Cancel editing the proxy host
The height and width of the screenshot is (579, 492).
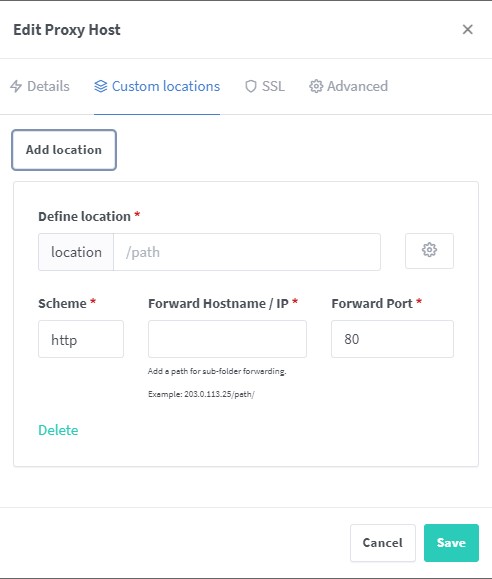[x=383, y=543]
